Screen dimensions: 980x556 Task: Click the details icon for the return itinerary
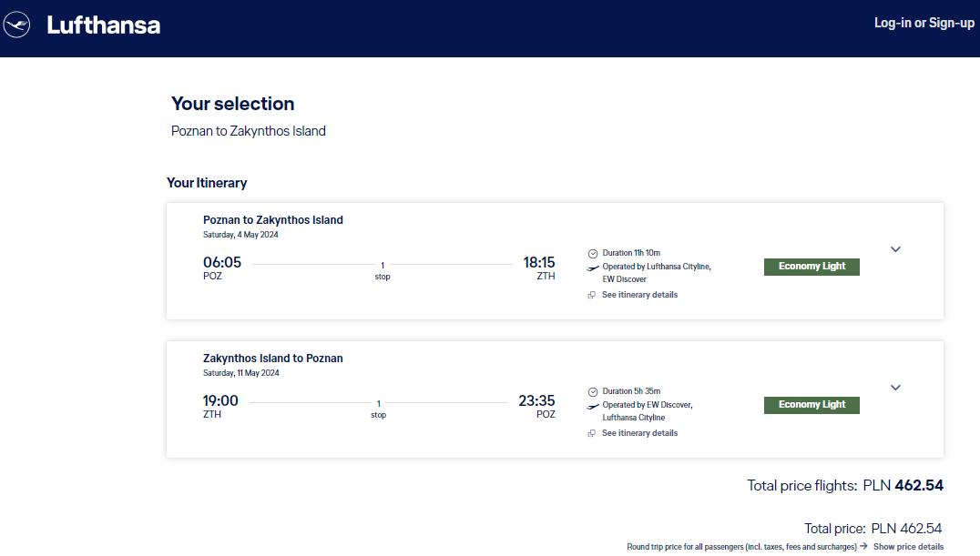point(591,433)
